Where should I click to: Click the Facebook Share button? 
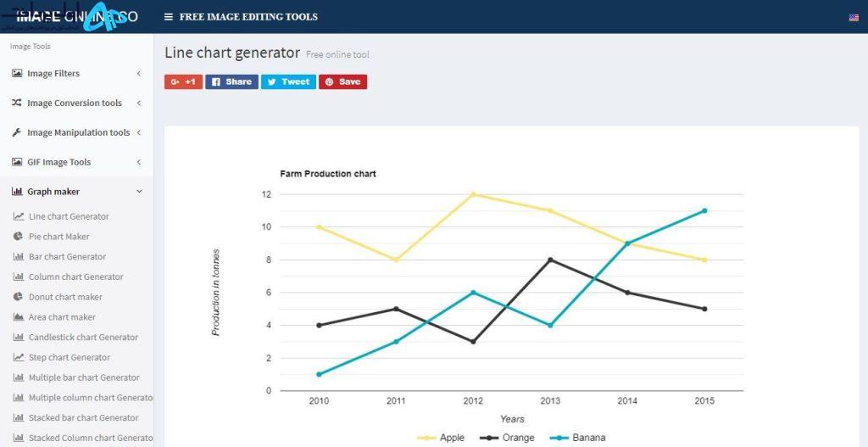click(x=231, y=82)
